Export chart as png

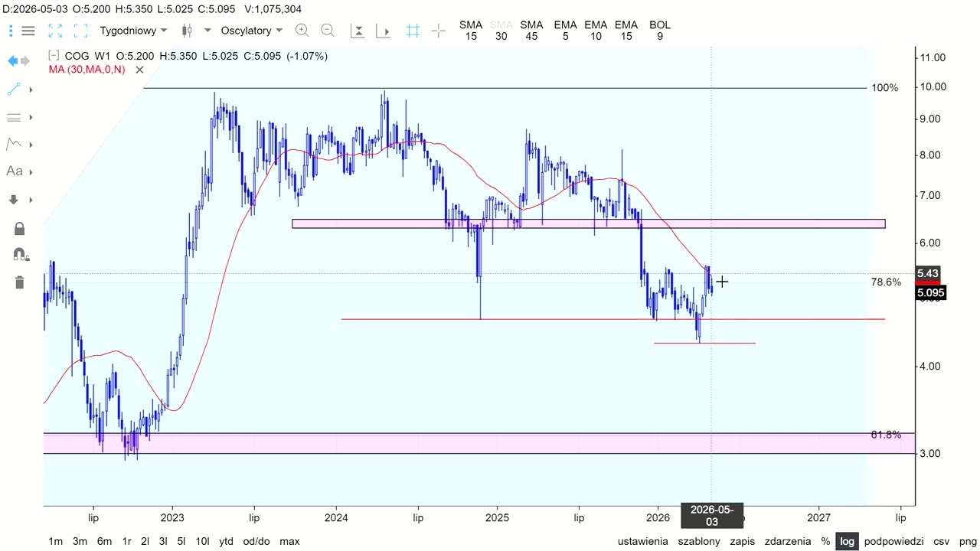968,541
